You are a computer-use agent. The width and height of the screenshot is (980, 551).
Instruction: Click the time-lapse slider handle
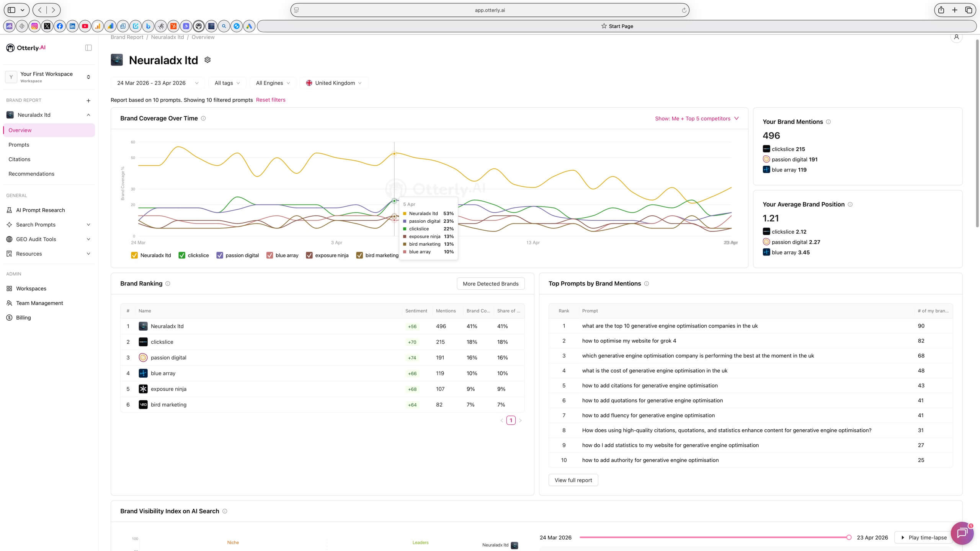(849, 537)
